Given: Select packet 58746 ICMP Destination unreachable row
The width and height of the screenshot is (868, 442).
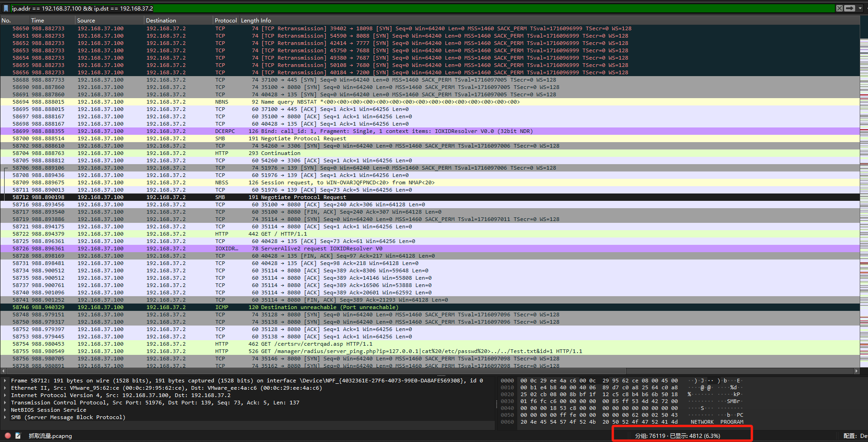Looking at the screenshot, I should click(x=430, y=307).
